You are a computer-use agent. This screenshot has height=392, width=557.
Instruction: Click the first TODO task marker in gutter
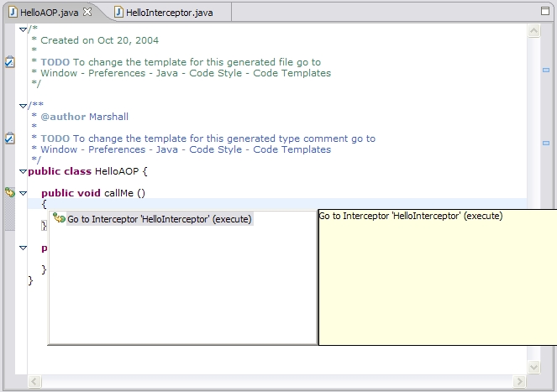tap(9, 62)
